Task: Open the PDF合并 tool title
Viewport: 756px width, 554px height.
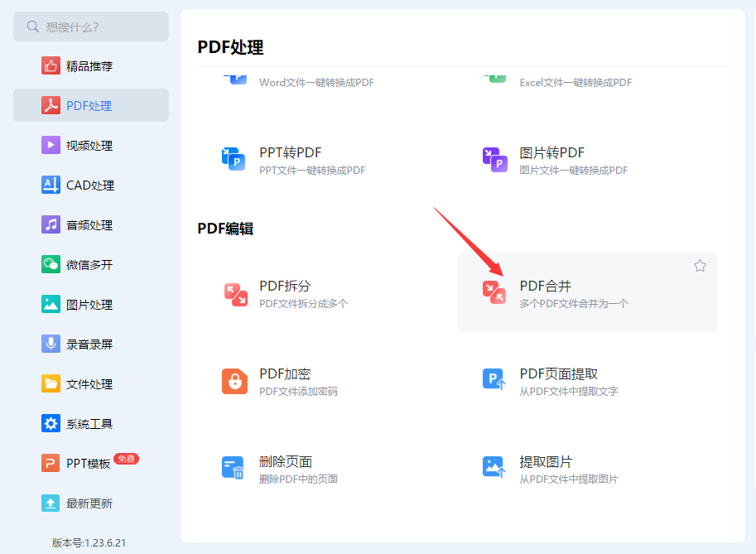Action: [546, 286]
